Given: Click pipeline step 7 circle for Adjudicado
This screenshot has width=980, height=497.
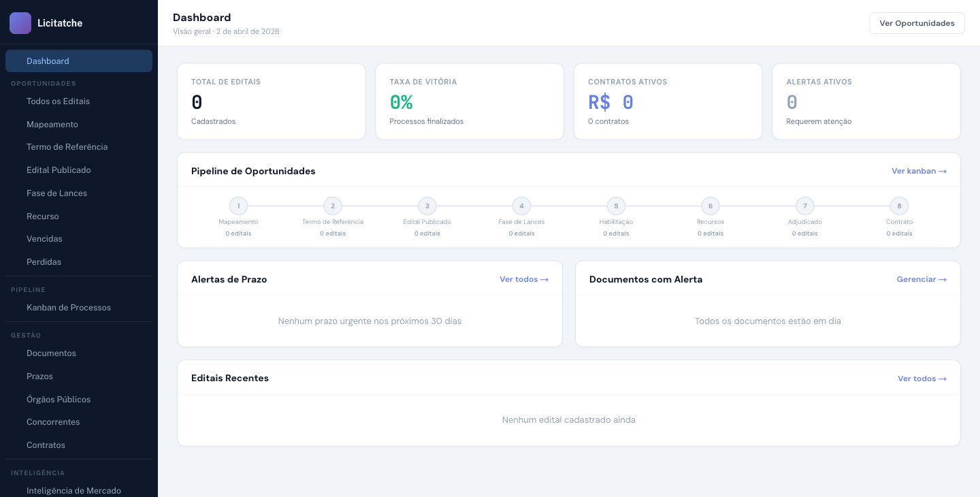Looking at the screenshot, I should [804, 206].
